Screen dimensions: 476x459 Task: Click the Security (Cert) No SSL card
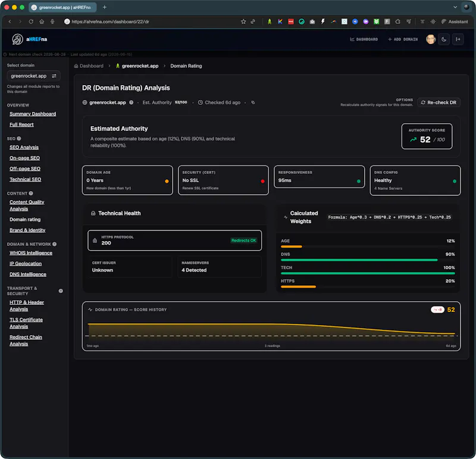point(223,180)
